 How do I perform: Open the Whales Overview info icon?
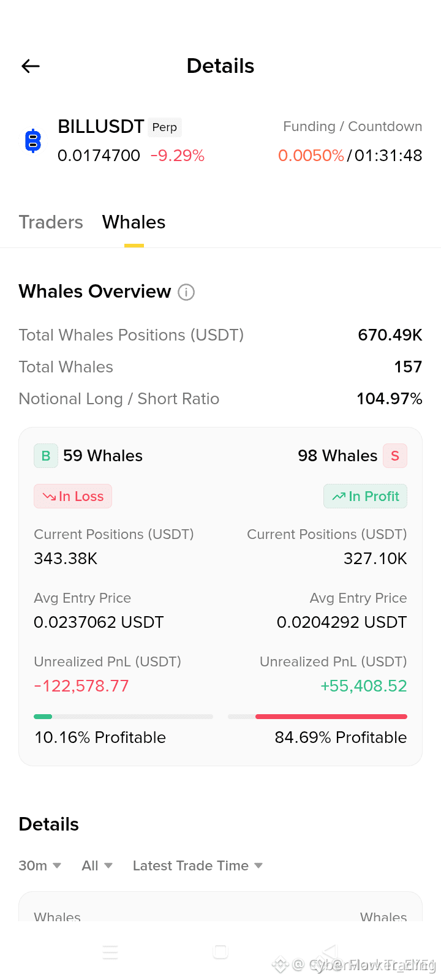pos(186,292)
